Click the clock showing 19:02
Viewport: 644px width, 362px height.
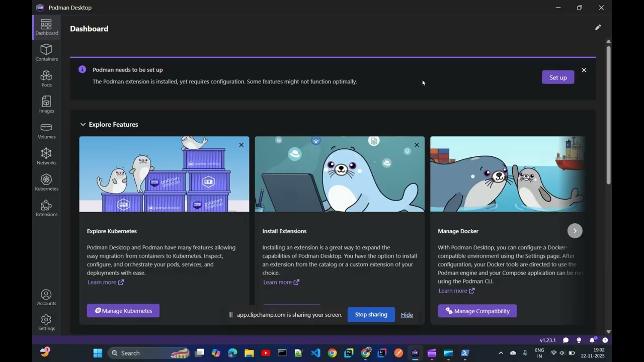coord(593,353)
